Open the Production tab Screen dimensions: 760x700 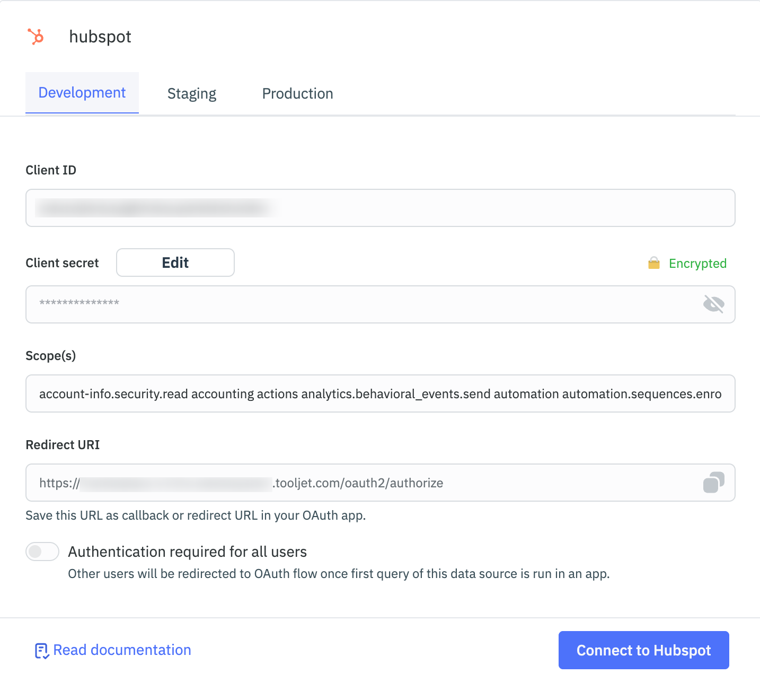point(297,93)
